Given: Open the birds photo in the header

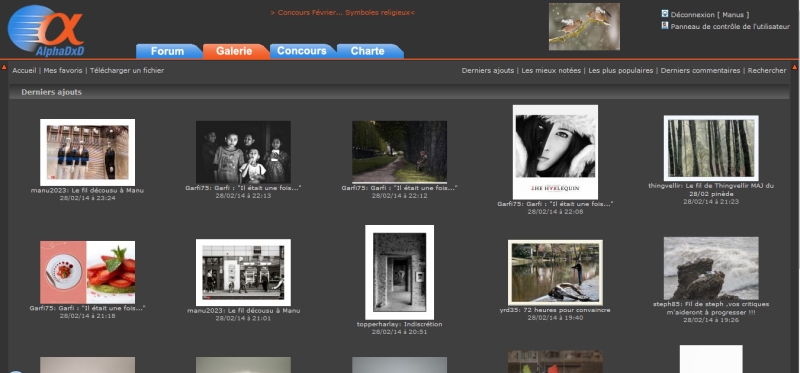Looking at the screenshot, I should click(584, 27).
